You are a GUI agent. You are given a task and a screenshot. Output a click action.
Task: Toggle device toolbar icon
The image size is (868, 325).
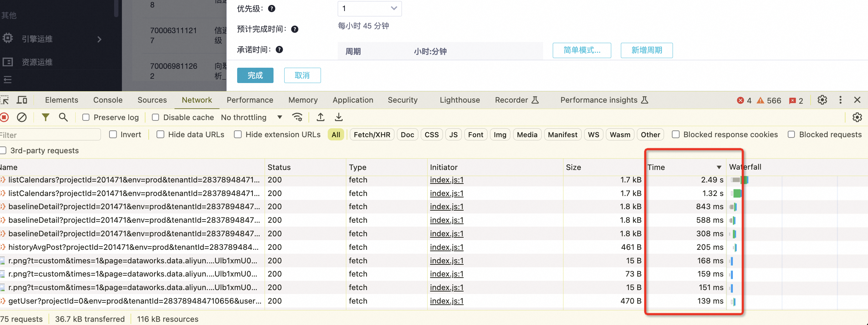tap(22, 100)
